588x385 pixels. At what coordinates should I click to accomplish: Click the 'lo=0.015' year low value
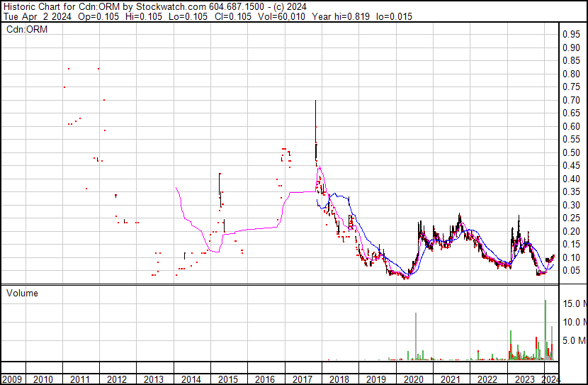tap(394, 16)
